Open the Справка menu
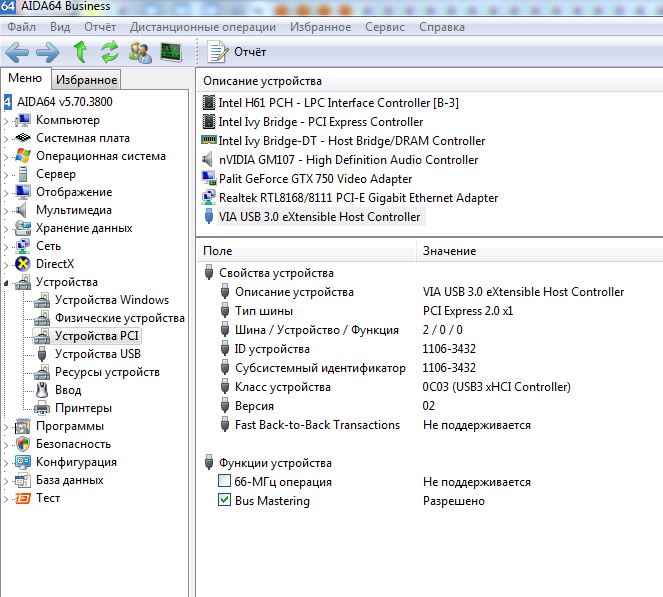The height and width of the screenshot is (597, 663). [442, 27]
